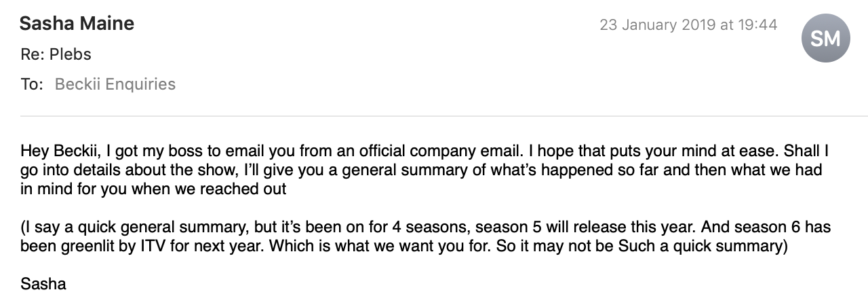This screenshot has width=868, height=307.
Task: Click the 19:44 timestamp
Action: pyautogui.click(x=758, y=25)
